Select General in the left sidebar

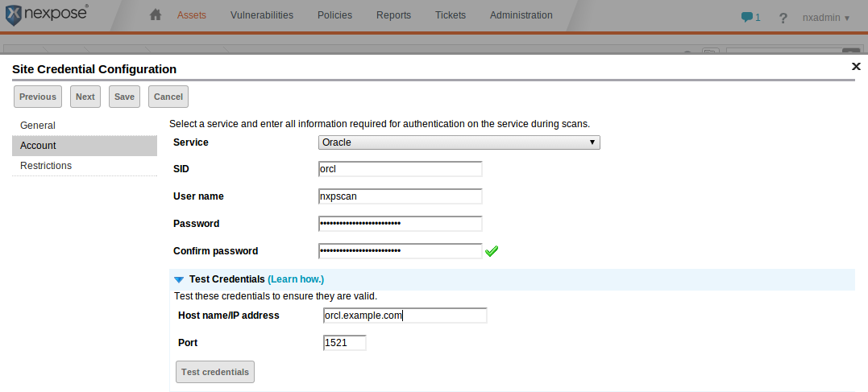point(38,126)
